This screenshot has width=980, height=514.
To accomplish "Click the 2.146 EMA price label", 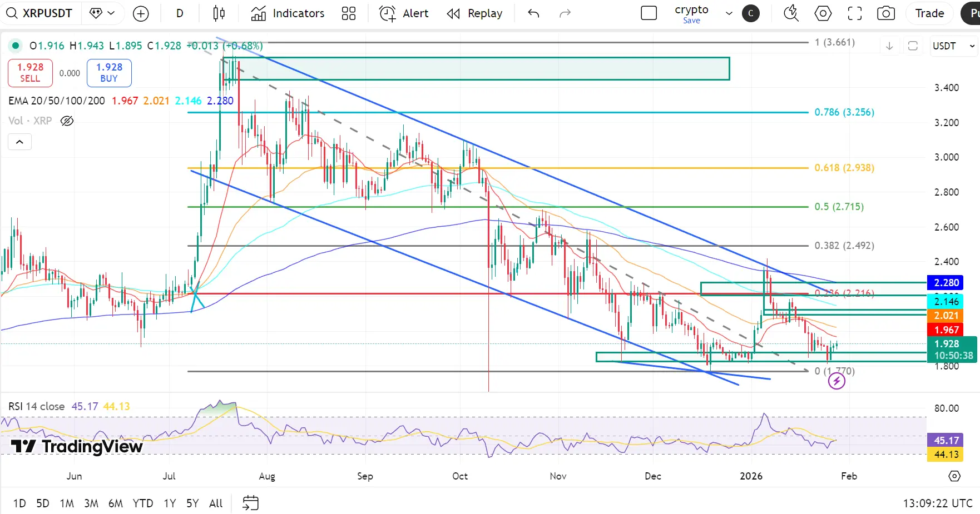I will [x=947, y=302].
